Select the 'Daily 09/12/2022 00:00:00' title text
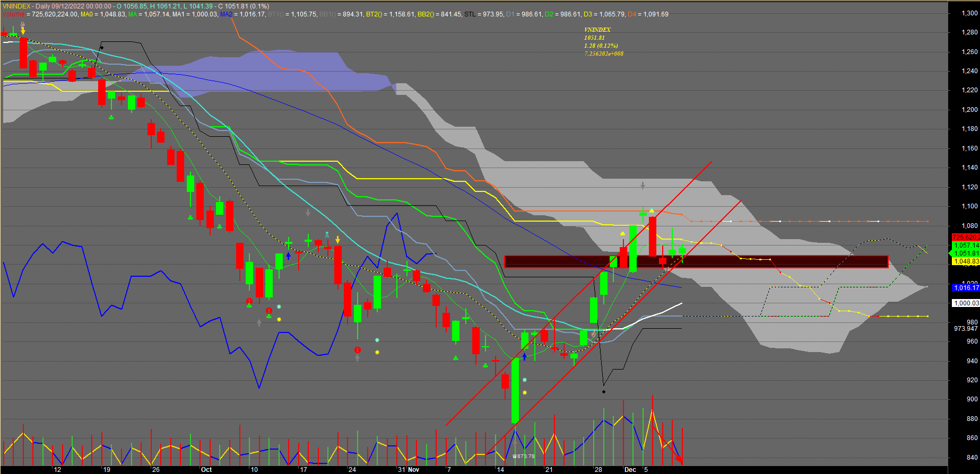The image size is (980, 474). click(74, 6)
